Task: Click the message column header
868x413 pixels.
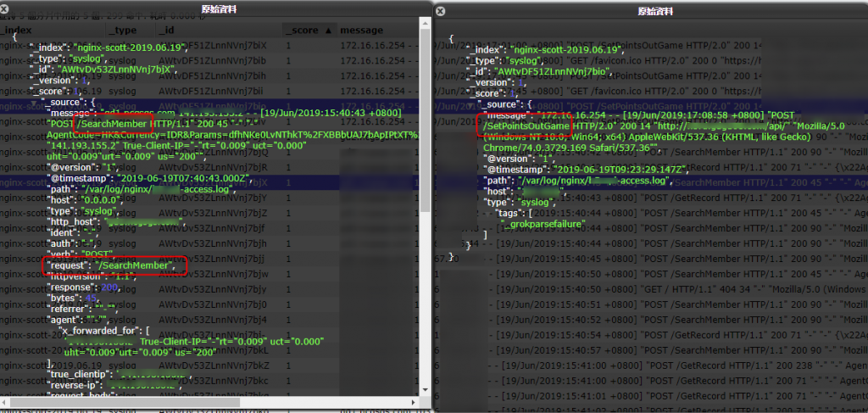Action: [x=361, y=30]
